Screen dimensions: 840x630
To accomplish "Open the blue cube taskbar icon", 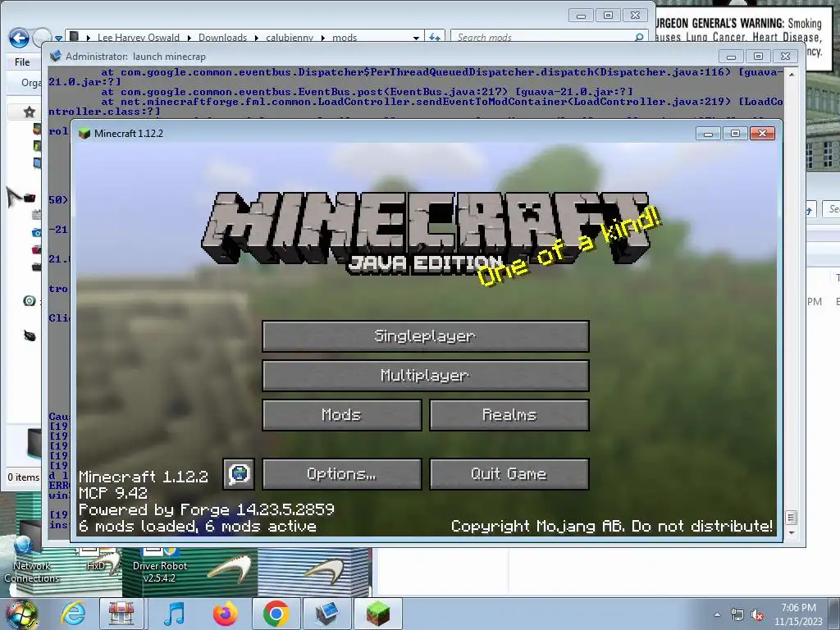I will coord(326,614).
